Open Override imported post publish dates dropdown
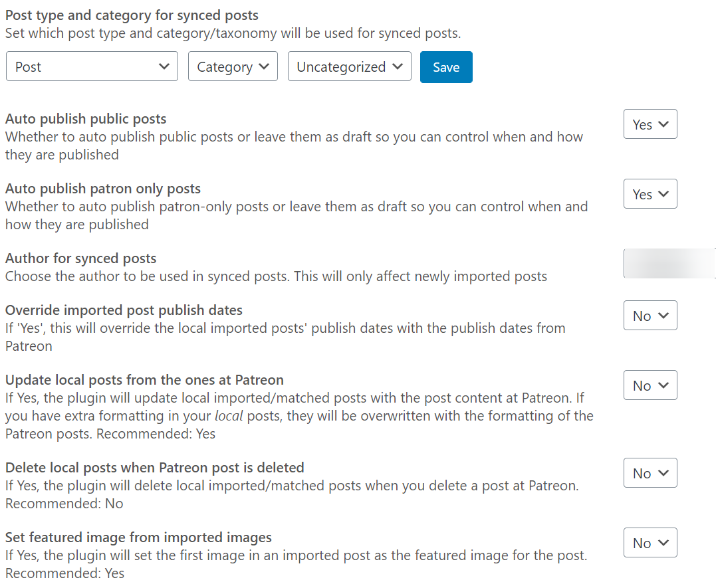Viewport: 716px width, 588px height. tap(650, 316)
